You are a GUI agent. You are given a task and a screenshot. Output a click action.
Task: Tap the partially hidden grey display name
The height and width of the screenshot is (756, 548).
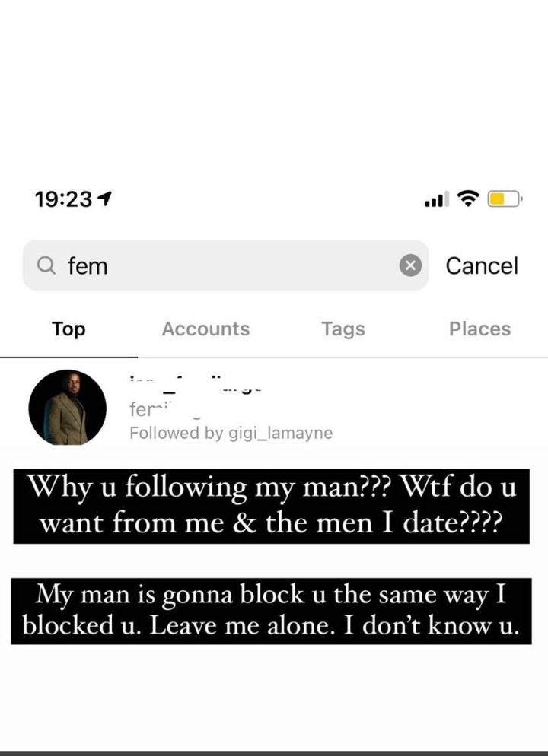[x=165, y=410]
